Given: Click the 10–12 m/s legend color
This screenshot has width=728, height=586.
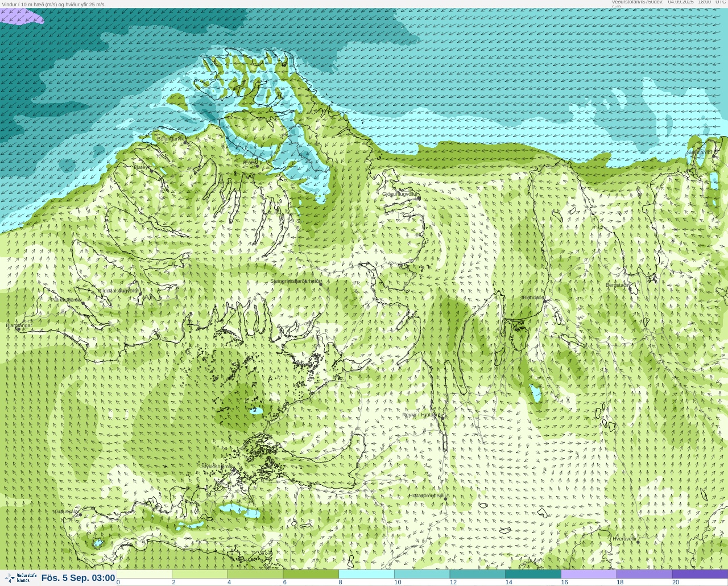Looking at the screenshot, I should 422,574.
